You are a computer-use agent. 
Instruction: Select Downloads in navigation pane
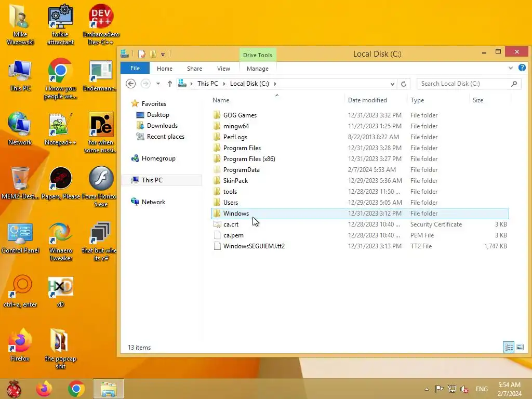[x=157, y=126]
